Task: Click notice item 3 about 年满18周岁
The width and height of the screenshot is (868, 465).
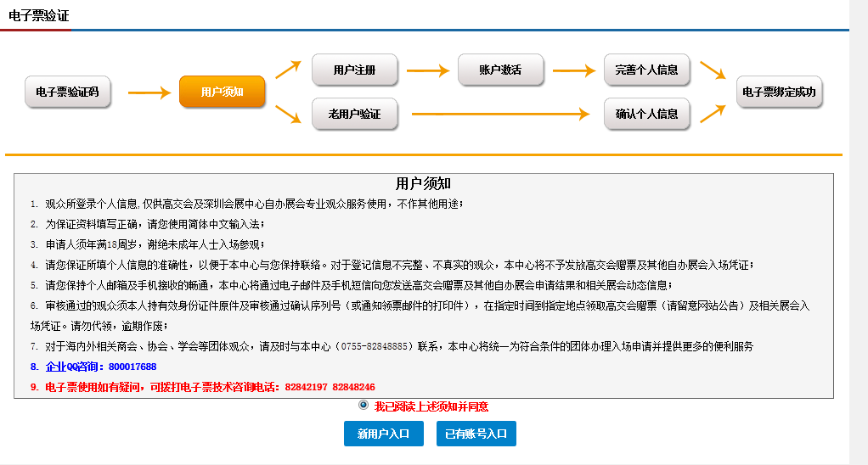Action: pos(148,245)
